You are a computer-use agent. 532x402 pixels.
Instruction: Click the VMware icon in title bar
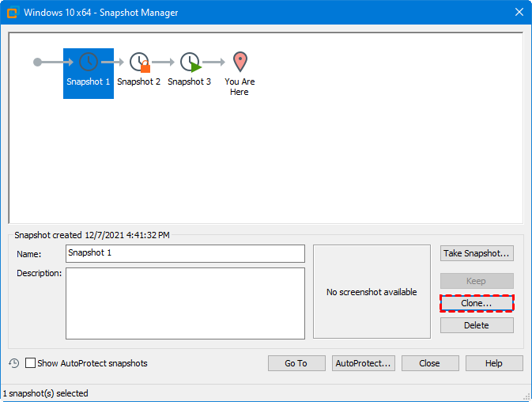coord(12,13)
